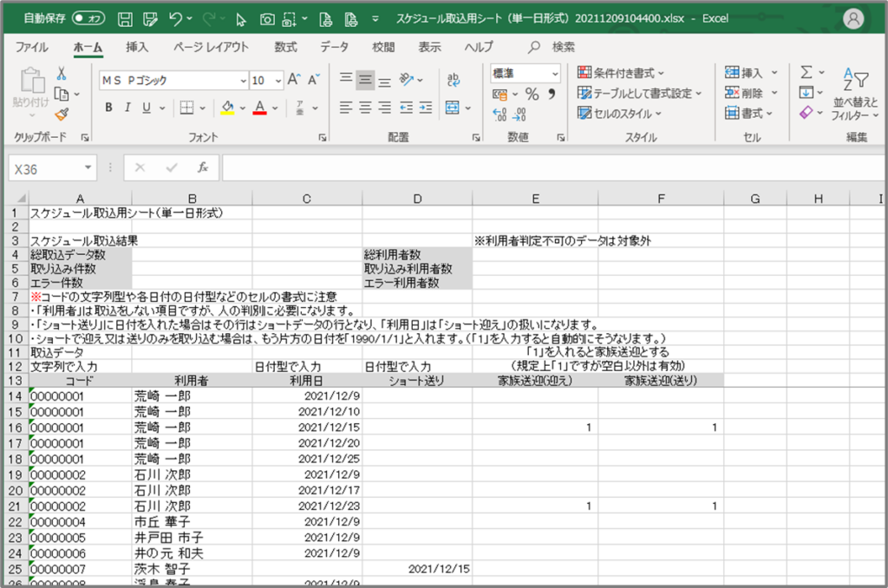Viewport: 888px width, 588px height.
Task: Expand the フォント group dialog launcher
Action: pyautogui.click(x=323, y=138)
